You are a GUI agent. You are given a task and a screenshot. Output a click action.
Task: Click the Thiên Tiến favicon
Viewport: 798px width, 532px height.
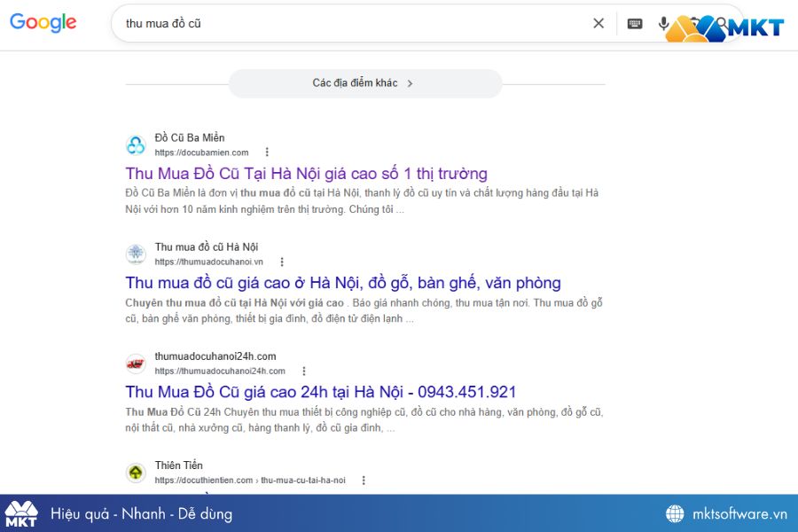[x=136, y=473]
